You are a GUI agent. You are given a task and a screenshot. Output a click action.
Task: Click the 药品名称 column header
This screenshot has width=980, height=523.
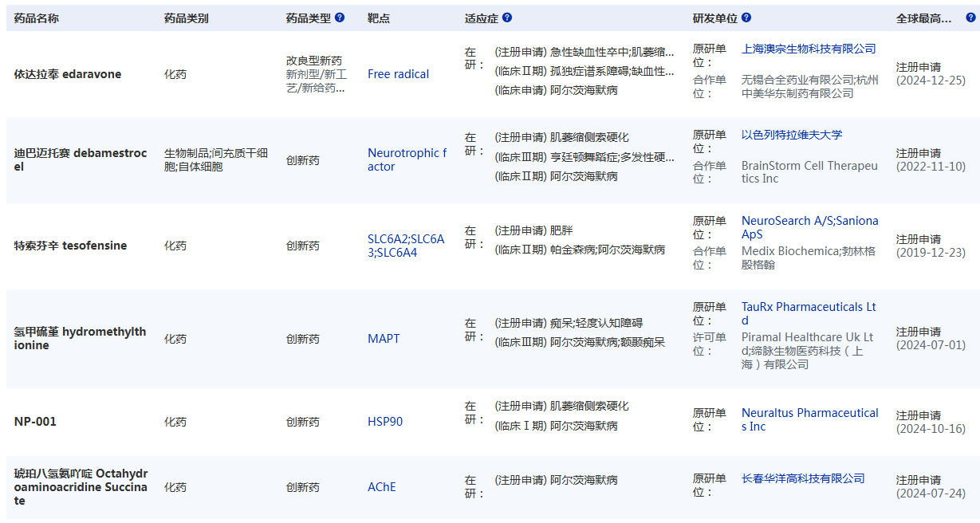(x=36, y=18)
